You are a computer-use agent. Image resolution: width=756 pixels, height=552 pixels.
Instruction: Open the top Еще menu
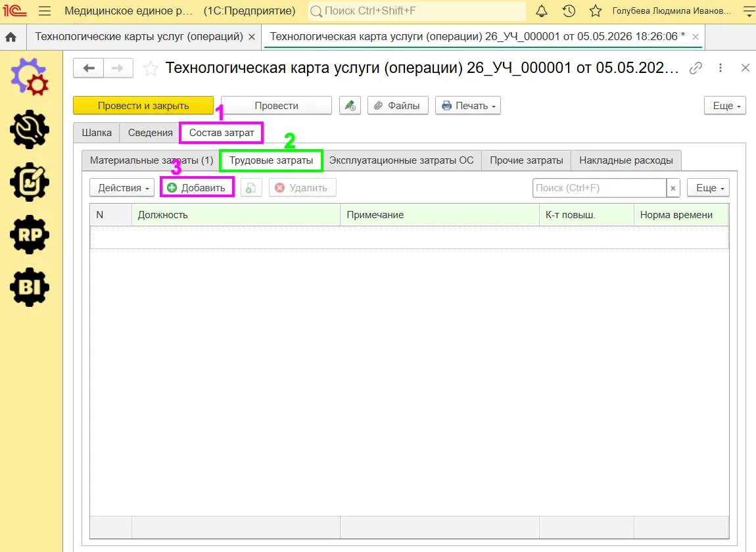coord(725,106)
